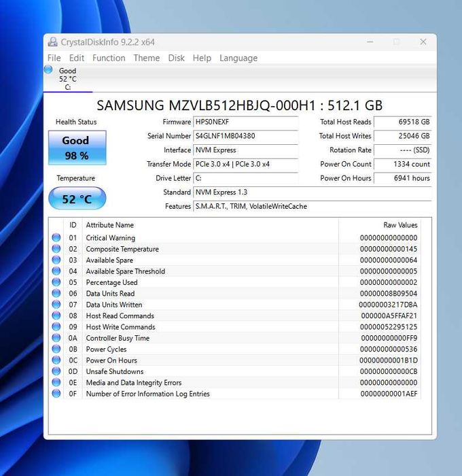Screen dimensions: 462x476
Task: Click the Features field S.M.A.R.T., TRIM
Action: (313, 207)
